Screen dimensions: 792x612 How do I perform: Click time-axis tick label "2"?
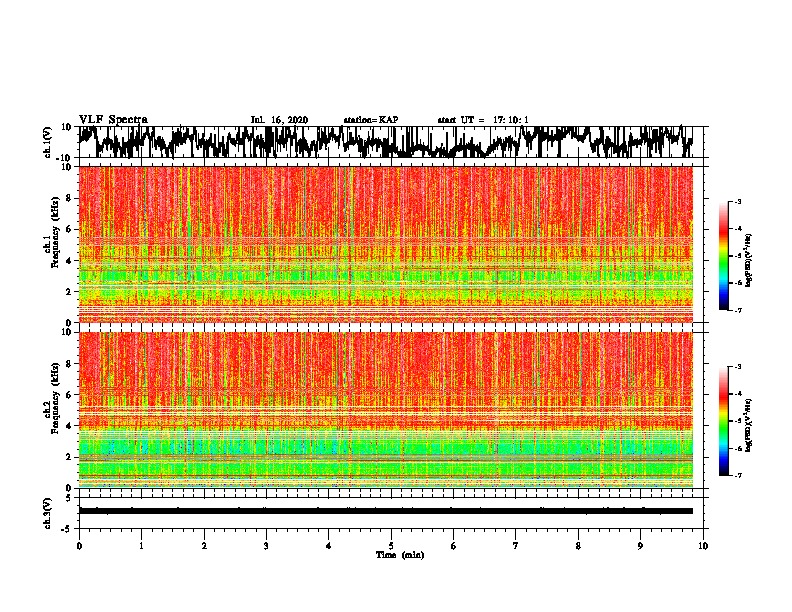[x=204, y=546]
